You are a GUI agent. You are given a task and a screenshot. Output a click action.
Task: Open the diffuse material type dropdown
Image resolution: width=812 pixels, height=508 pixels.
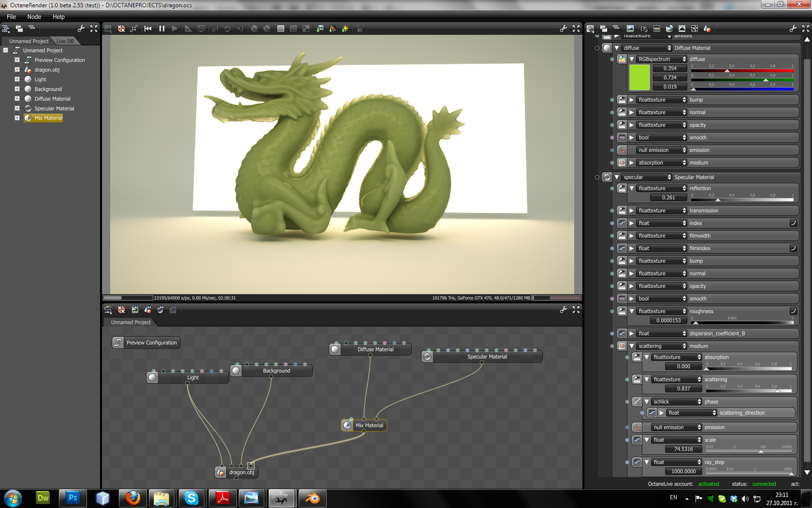[x=647, y=48]
